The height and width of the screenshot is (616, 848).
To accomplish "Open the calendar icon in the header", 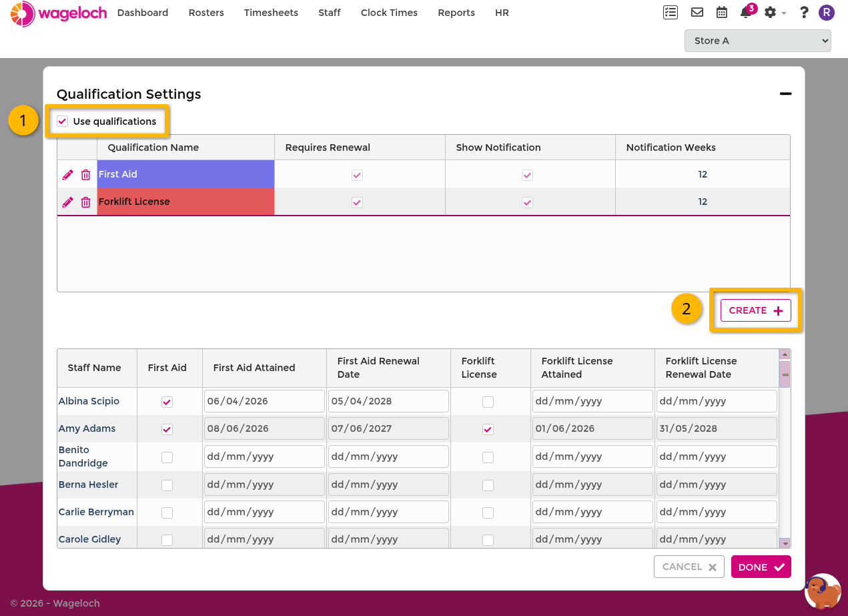I will click(x=722, y=13).
